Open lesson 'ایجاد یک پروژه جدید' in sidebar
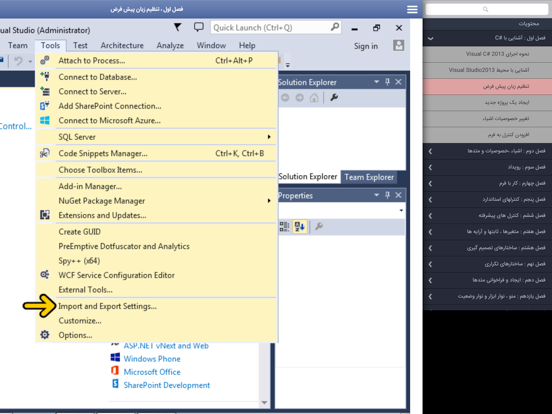The image size is (552, 414). [488, 102]
